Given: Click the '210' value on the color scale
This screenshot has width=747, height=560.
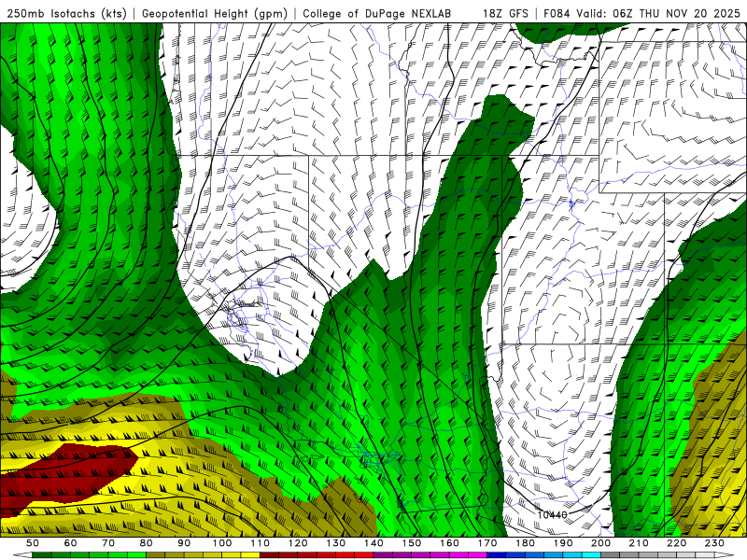Looking at the screenshot, I should tap(639, 543).
